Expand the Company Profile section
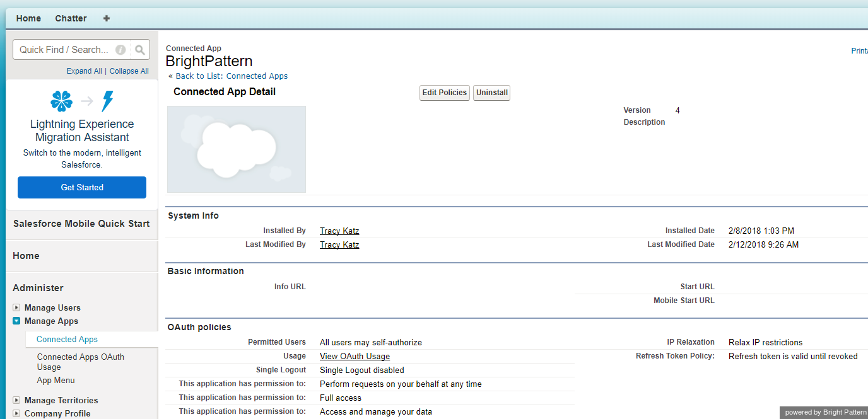 tap(16, 413)
